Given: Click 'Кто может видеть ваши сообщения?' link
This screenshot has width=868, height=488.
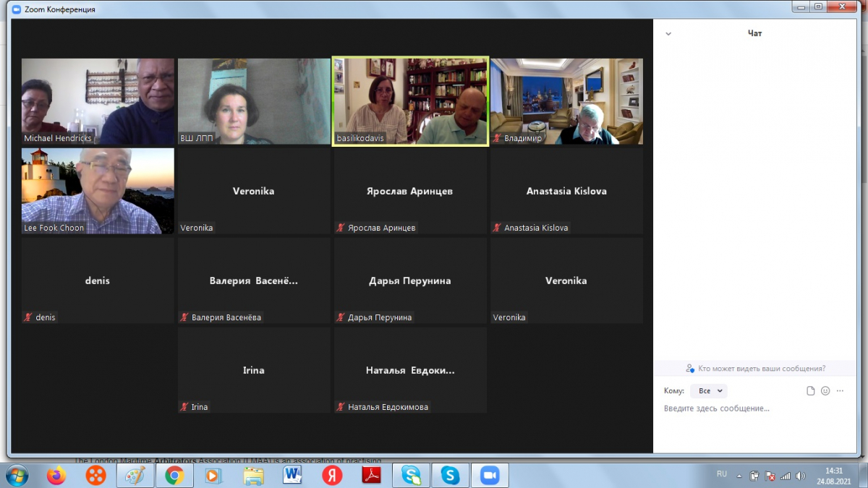Looking at the screenshot, I should [x=756, y=369].
